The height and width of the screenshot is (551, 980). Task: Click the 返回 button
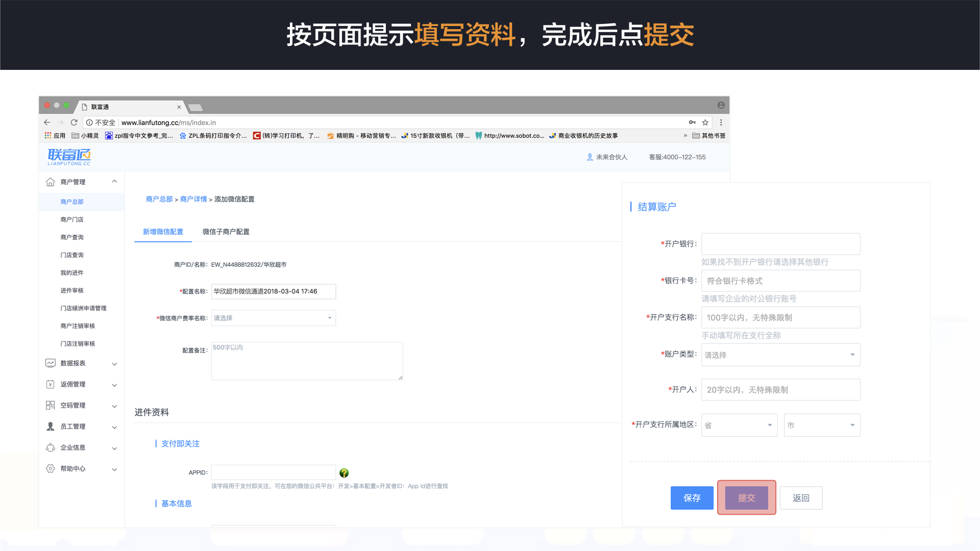(801, 497)
